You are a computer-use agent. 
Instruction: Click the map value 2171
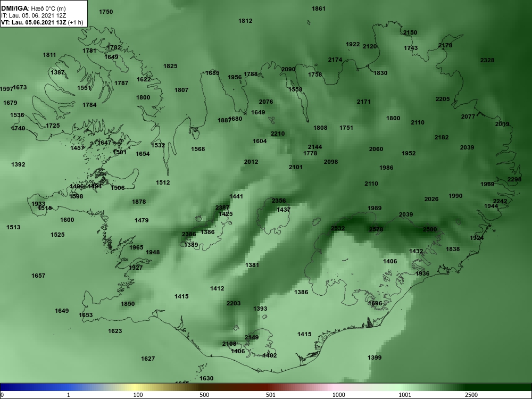point(364,102)
